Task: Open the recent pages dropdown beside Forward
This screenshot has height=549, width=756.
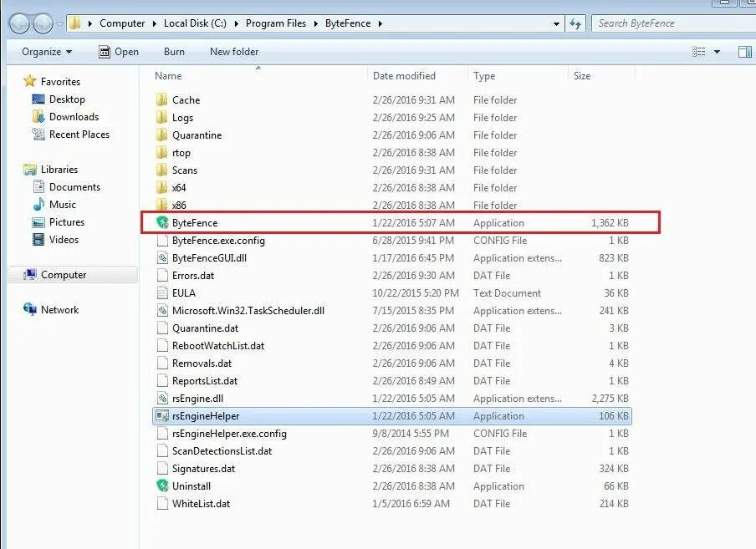Action: (x=59, y=23)
